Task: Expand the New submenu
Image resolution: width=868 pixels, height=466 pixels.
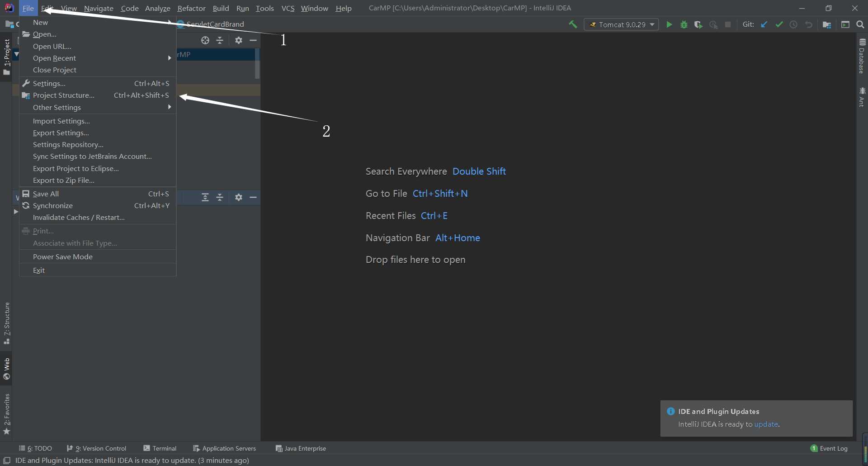Action: [98, 22]
